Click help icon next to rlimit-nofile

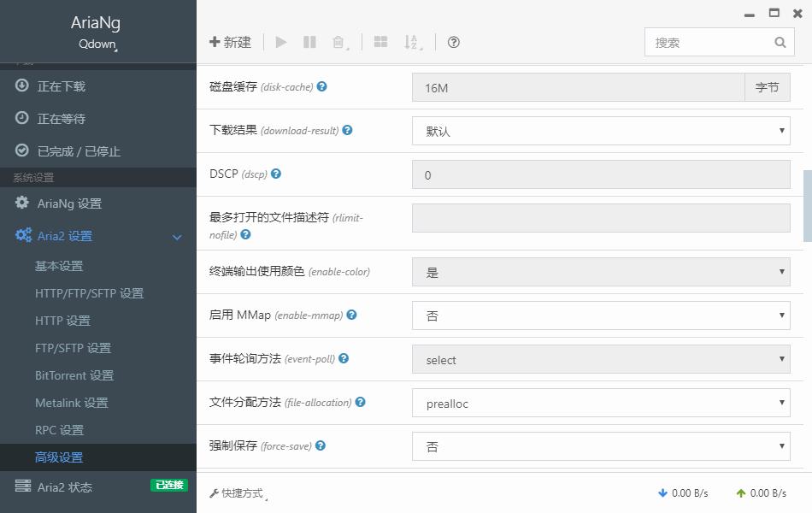click(246, 234)
